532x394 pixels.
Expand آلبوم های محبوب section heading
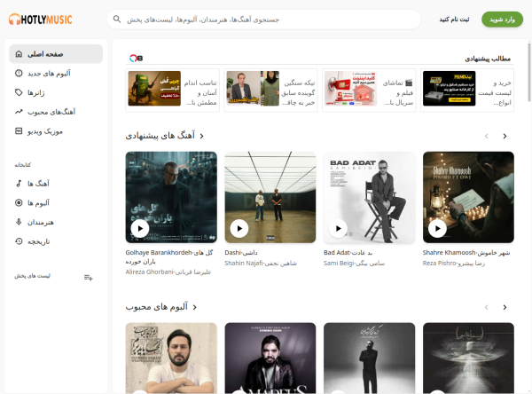click(x=161, y=307)
